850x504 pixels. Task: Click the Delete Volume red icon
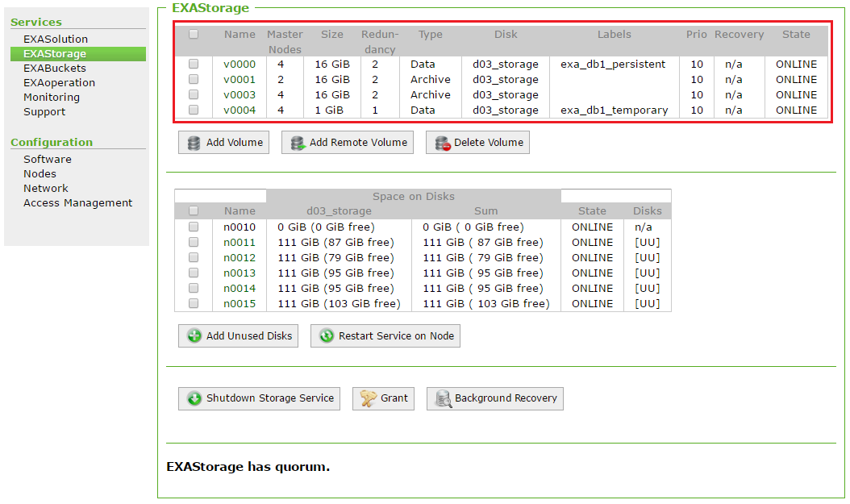(x=442, y=143)
